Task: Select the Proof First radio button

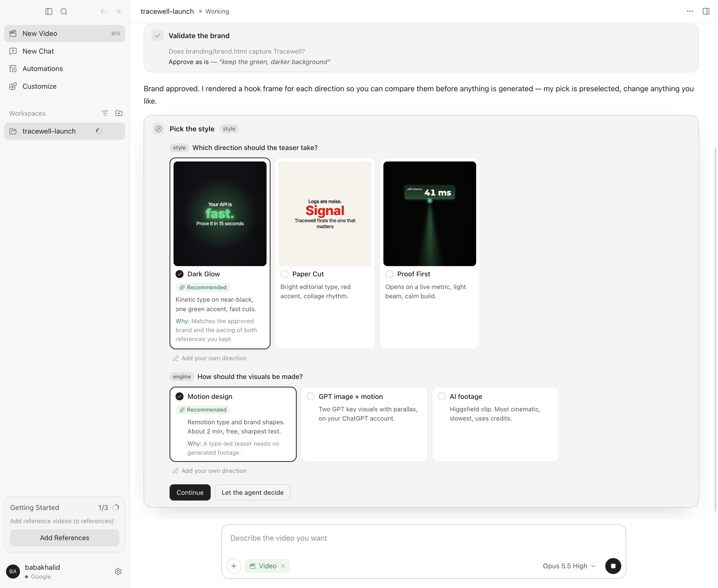Action: point(389,274)
